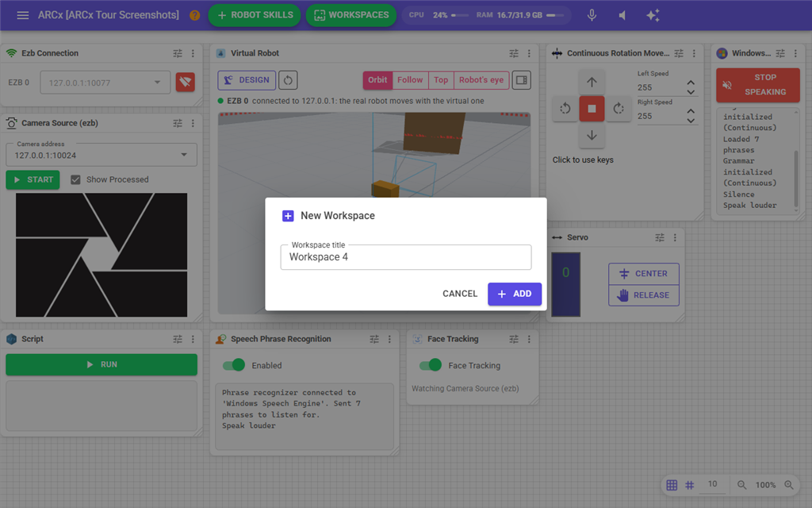
Task: Select the Follow camera view tab
Action: click(x=410, y=80)
